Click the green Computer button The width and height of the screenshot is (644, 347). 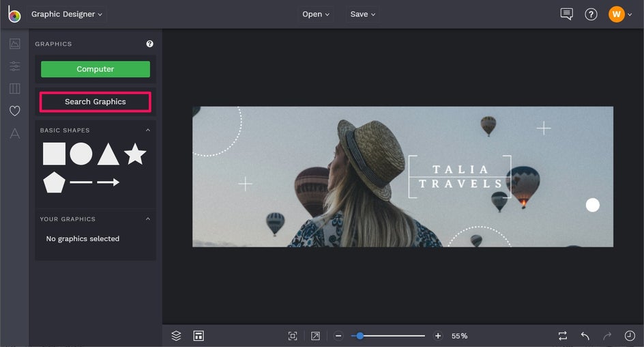pyautogui.click(x=96, y=69)
